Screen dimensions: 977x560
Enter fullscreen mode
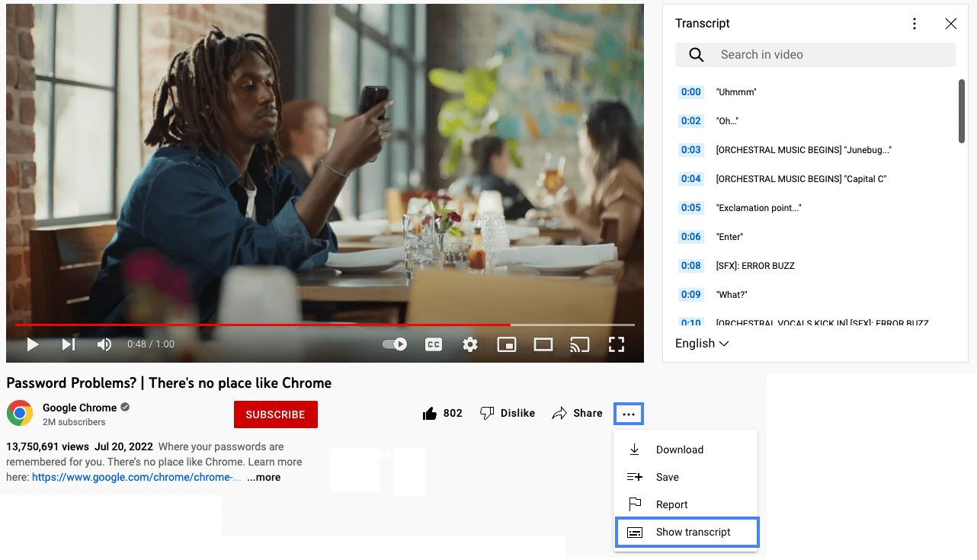pyautogui.click(x=617, y=344)
